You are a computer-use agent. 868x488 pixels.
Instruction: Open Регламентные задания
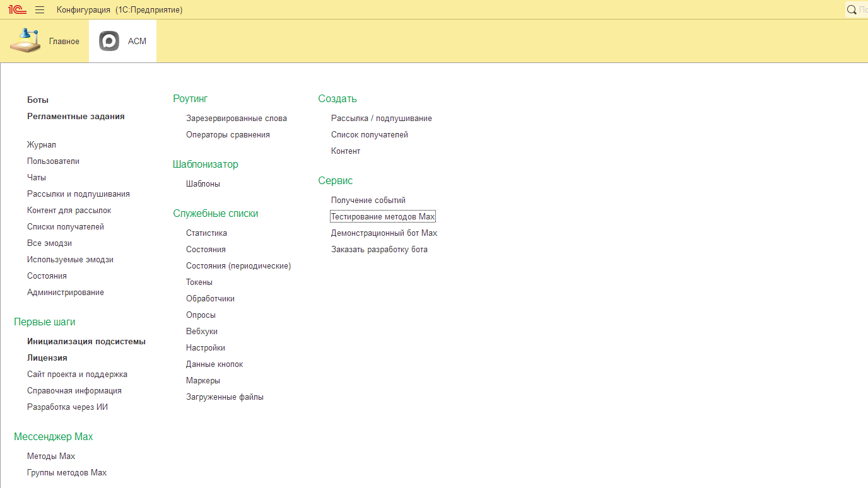click(x=76, y=116)
